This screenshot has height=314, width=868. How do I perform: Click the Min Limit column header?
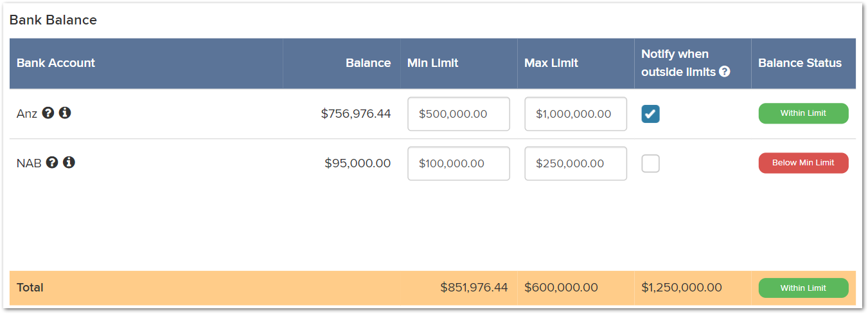(x=432, y=63)
